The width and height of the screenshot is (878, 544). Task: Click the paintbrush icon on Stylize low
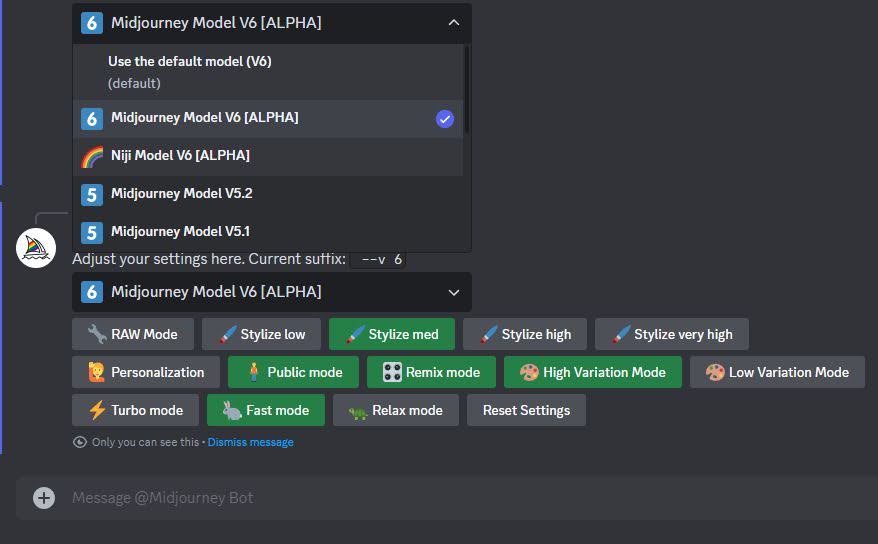[227, 334]
